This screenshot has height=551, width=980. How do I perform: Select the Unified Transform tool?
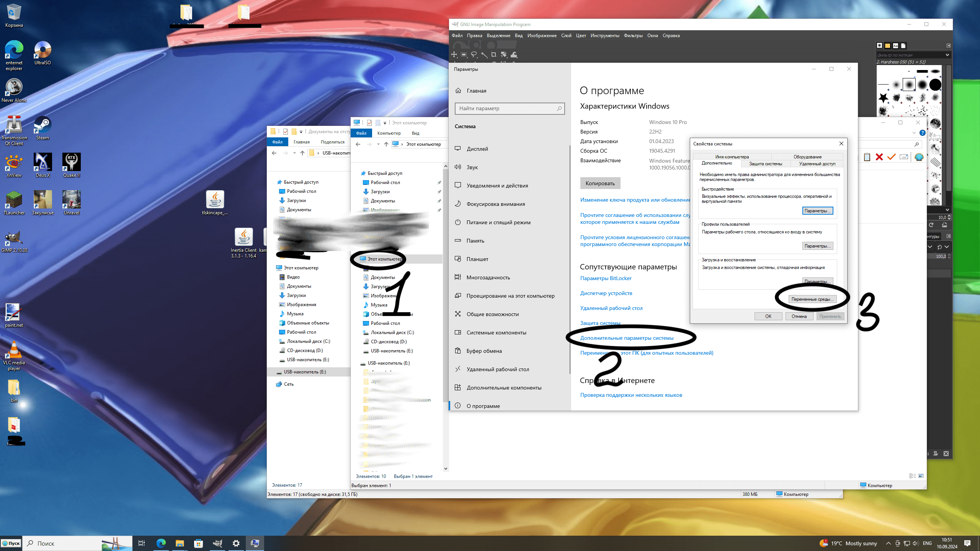[x=504, y=55]
